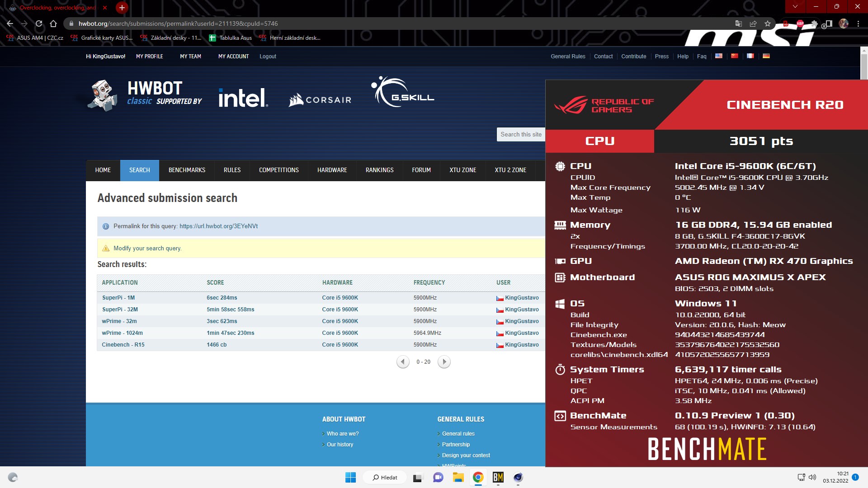Open the wPrime - 1024m submission

pyautogui.click(x=123, y=333)
